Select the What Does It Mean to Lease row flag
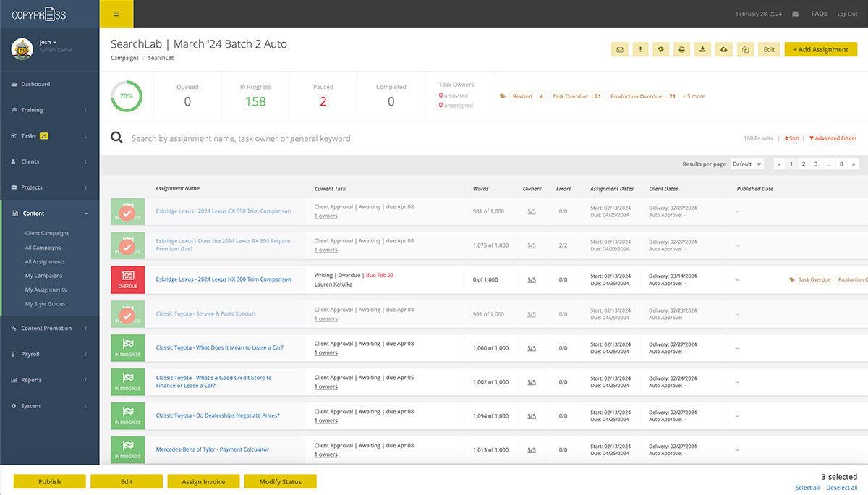868x495 pixels. 127,348
